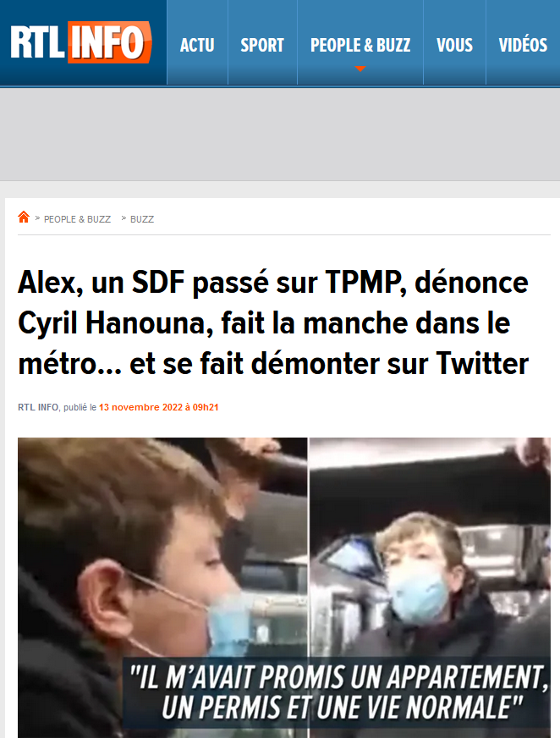The height and width of the screenshot is (738, 560).
Task: Open the SPORT menu
Action: click(262, 45)
